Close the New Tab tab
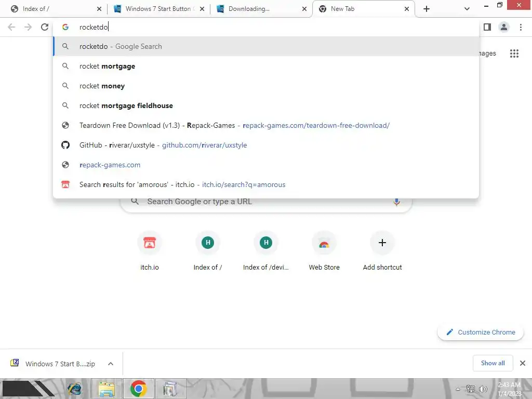Viewport: 532px width, 399px height. click(406, 9)
